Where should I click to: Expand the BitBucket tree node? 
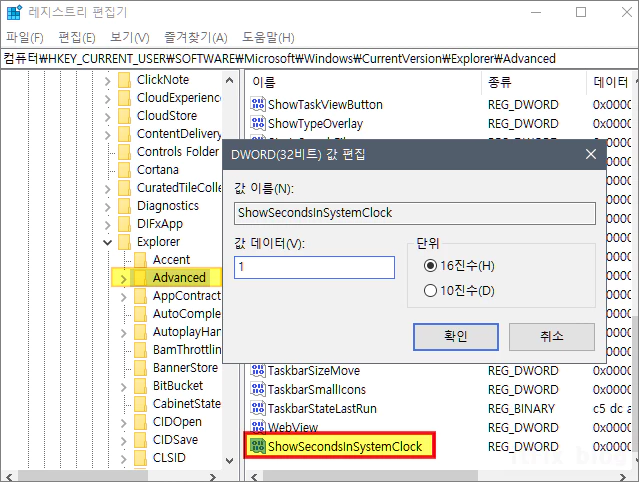[123, 387]
